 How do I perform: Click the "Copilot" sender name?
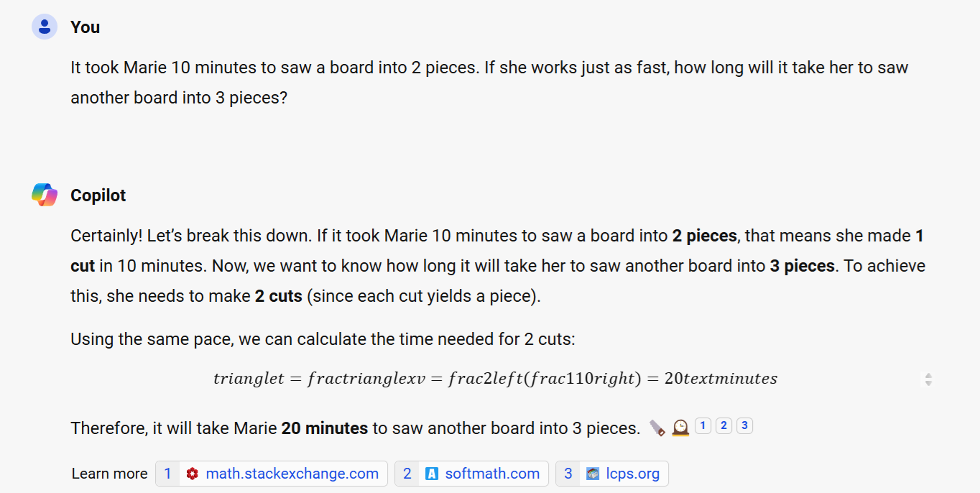(98, 195)
